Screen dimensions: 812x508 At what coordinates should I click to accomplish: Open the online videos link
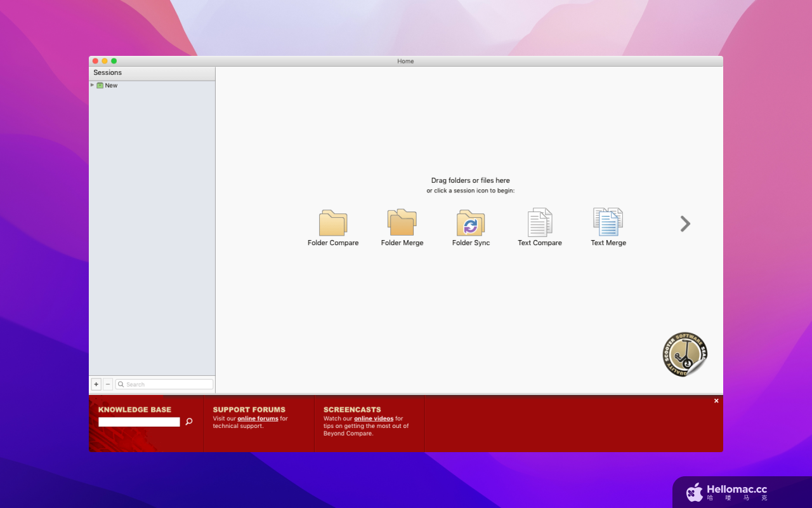pyautogui.click(x=374, y=418)
